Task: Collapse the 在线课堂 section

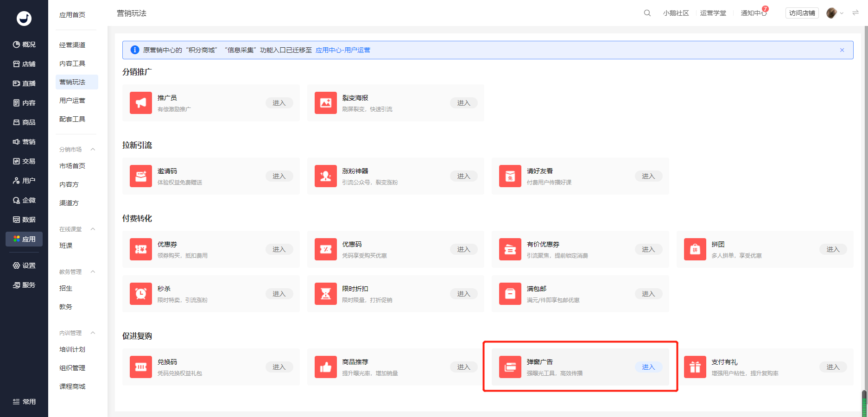Action: (93, 229)
